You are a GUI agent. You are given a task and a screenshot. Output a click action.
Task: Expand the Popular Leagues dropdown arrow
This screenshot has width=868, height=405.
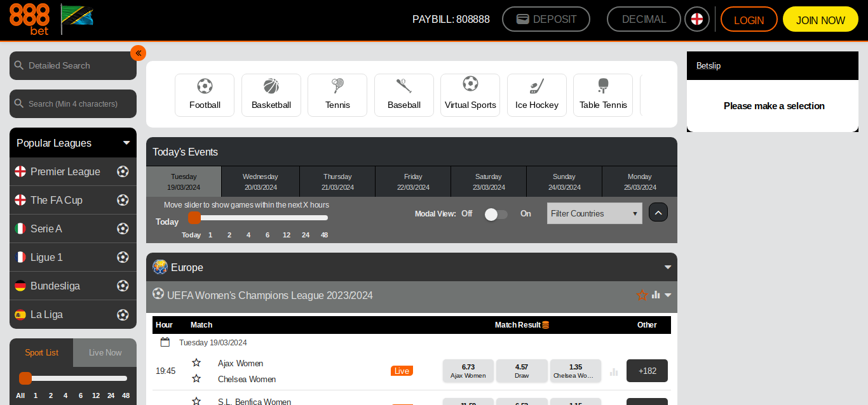pyautogui.click(x=126, y=143)
